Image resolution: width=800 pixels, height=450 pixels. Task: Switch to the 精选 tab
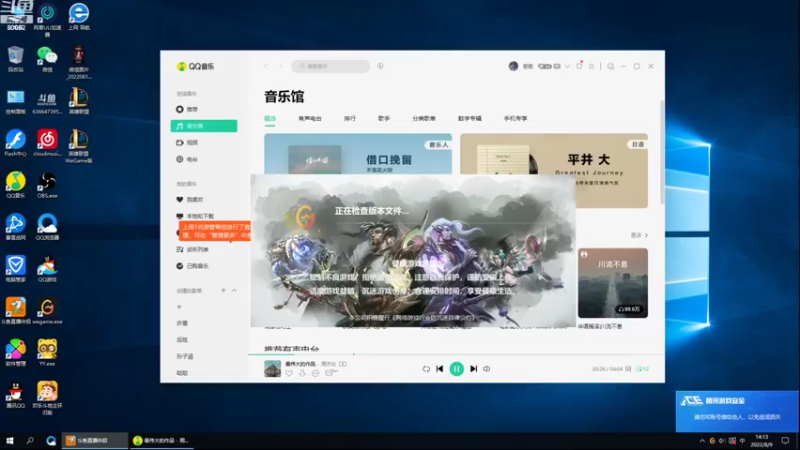(x=270, y=118)
